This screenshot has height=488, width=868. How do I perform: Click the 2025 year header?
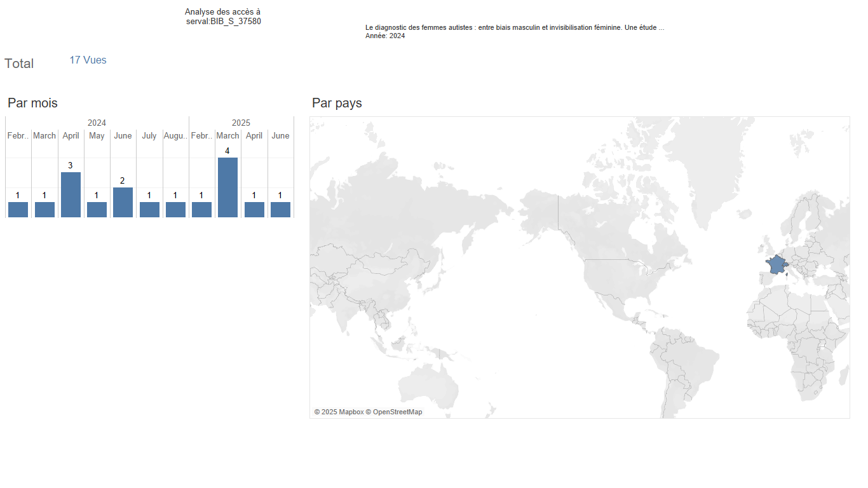pyautogui.click(x=241, y=123)
